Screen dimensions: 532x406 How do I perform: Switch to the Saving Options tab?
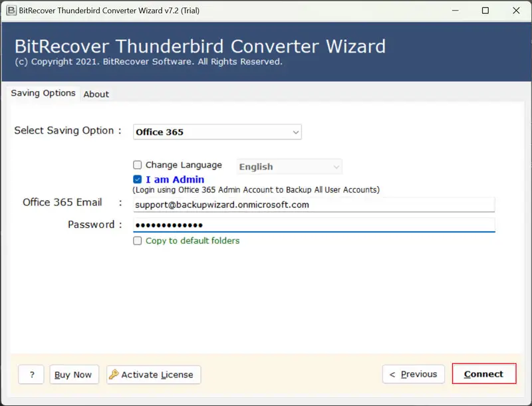(43, 94)
